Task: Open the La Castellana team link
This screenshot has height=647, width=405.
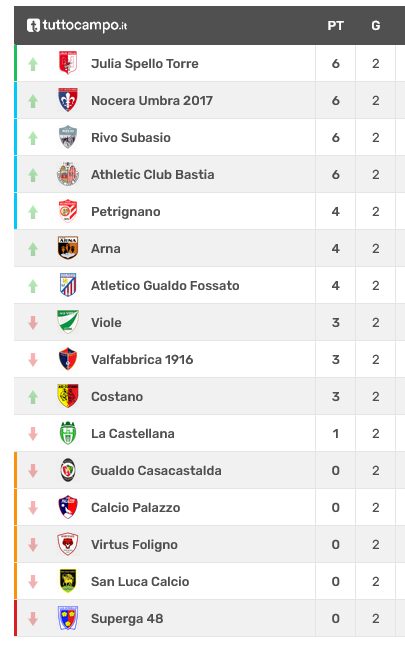Action: coord(133,433)
